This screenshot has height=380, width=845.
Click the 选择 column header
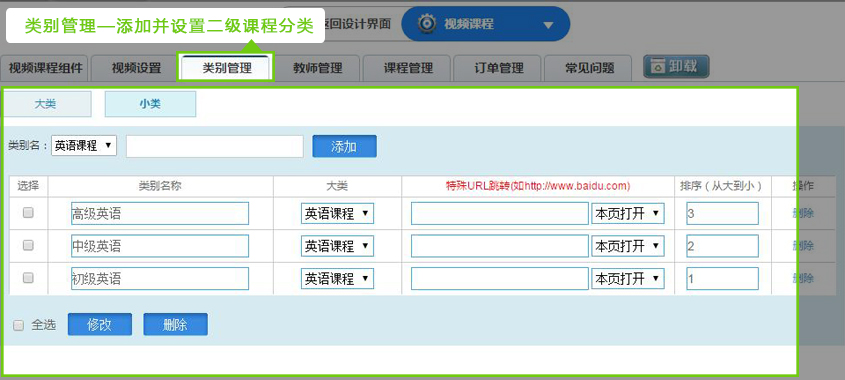coord(28,186)
